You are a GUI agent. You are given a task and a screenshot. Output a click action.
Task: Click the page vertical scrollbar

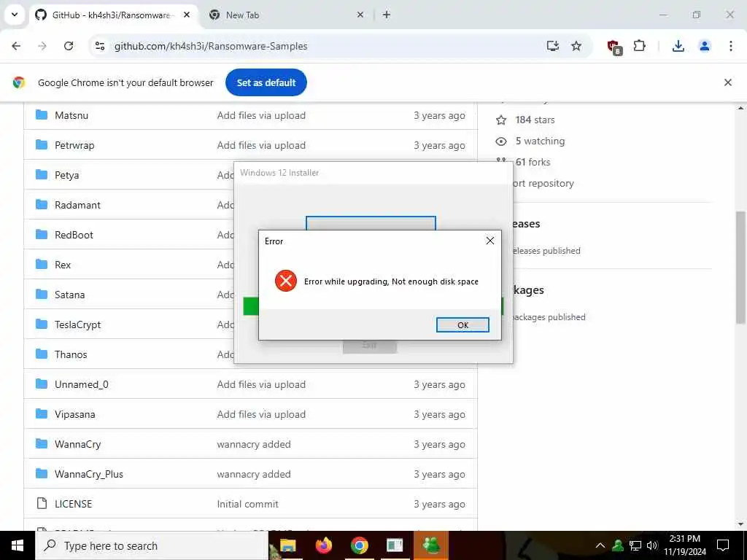click(x=741, y=268)
